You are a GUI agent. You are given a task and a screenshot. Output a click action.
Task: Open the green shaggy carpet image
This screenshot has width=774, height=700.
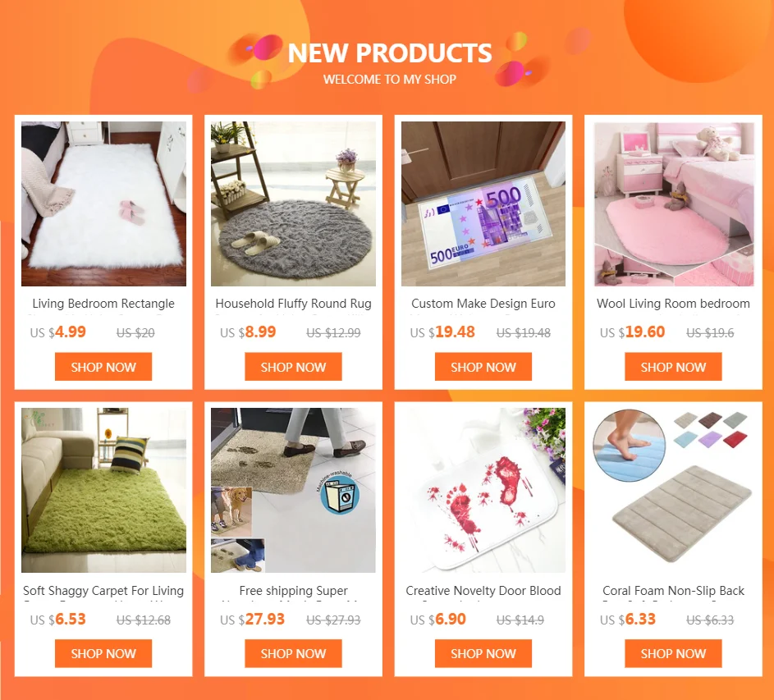(103, 490)
